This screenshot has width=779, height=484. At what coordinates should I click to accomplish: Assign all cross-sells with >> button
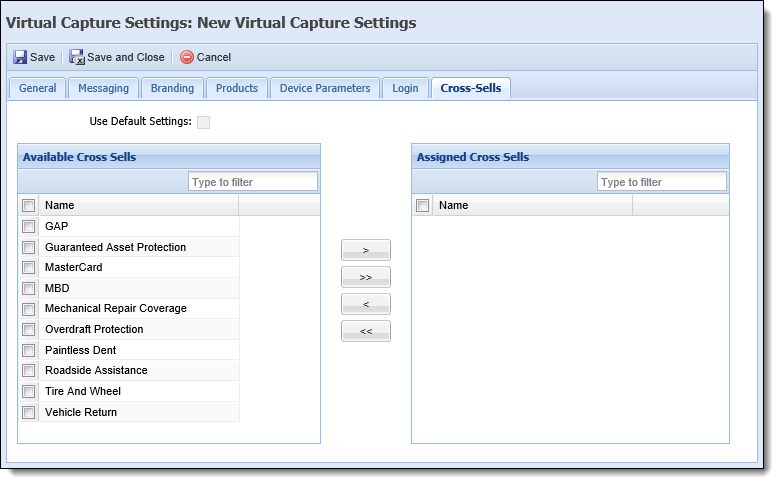click(x=366, y=277)
